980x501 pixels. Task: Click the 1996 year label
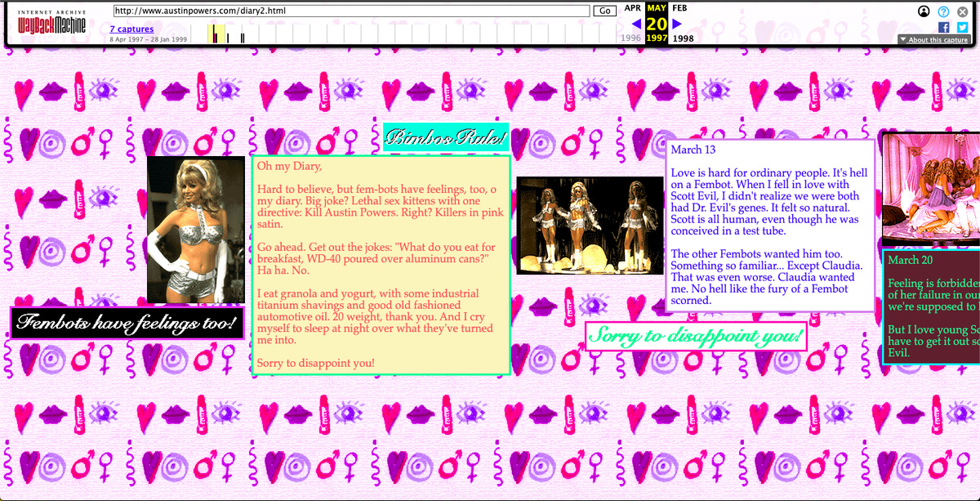[x=631, y=38]
